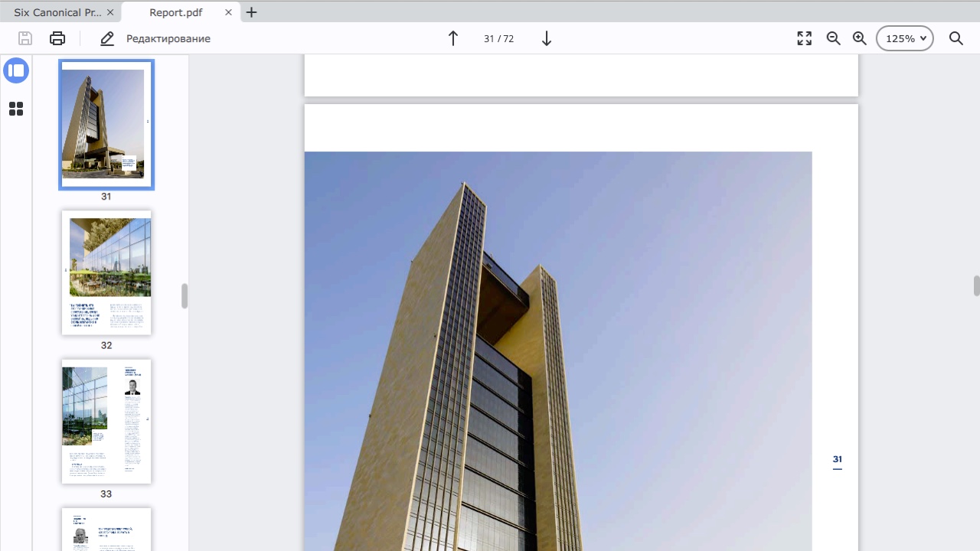The width and height of the screenshot is (980, 551).
Task: Open search with magnifier icon
Action: pos(956,38)
